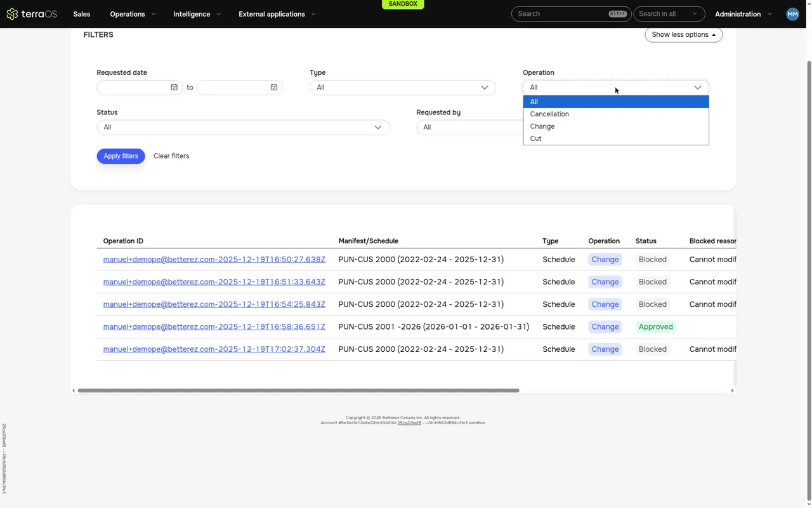Select 'All' in Operation dropdown list
The width and height of the screenshot is (812, 508).
coord(616,102)
